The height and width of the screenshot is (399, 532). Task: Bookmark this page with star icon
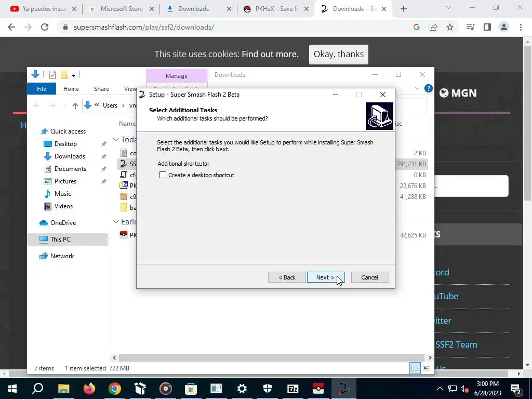[x=450, y=27]
